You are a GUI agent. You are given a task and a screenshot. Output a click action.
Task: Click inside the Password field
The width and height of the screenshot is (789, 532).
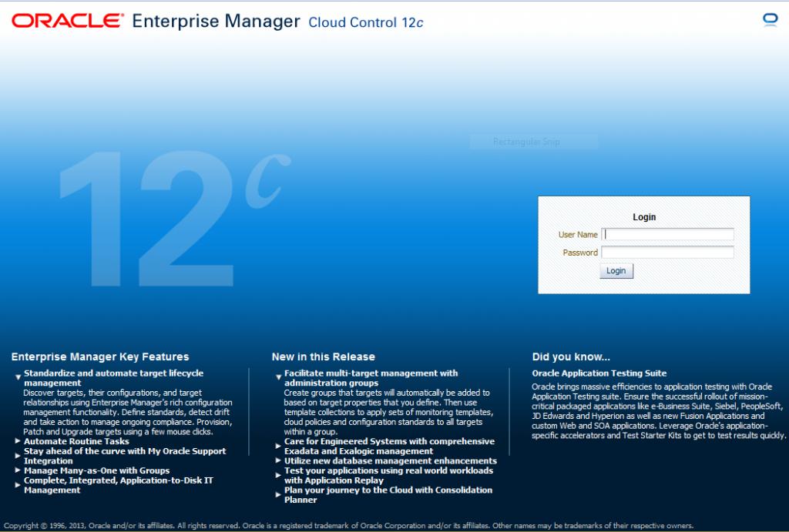pyautogui.click(x=667, y=253)
